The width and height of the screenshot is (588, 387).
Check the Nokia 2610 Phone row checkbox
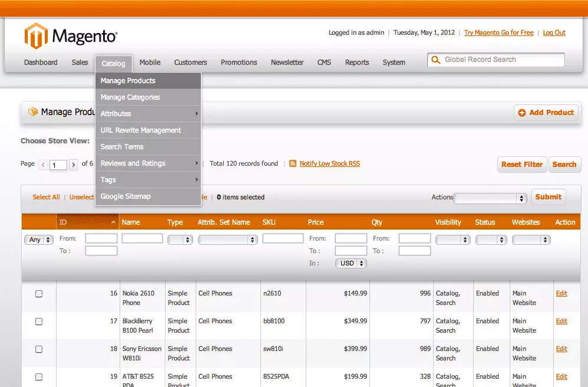39,294
